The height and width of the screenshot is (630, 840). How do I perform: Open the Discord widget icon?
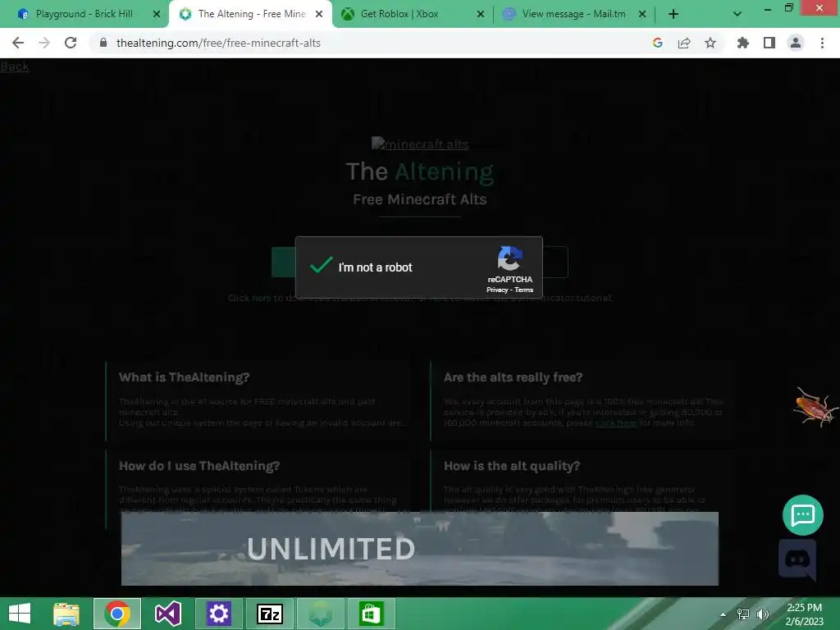(x=797, y=559)
